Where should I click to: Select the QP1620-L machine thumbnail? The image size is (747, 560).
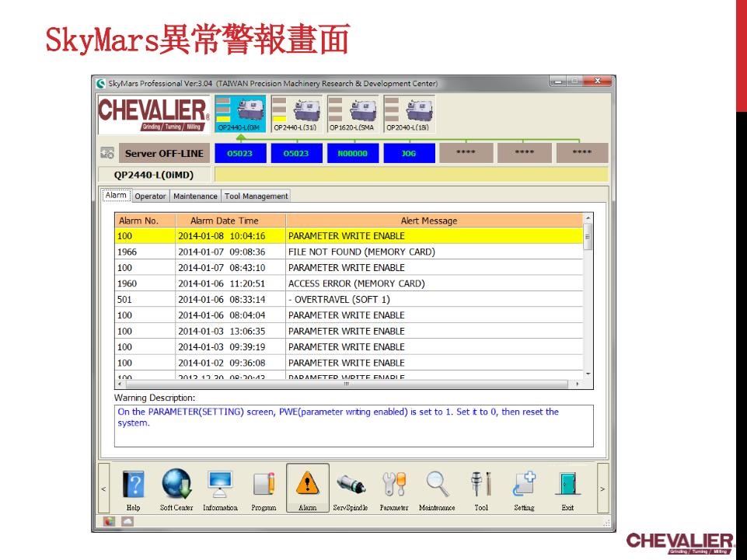point(352,113)
